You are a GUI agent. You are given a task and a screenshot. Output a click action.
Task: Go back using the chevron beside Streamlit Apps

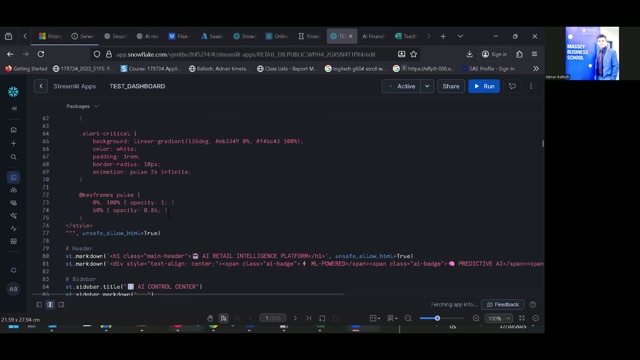pos(41,86)
